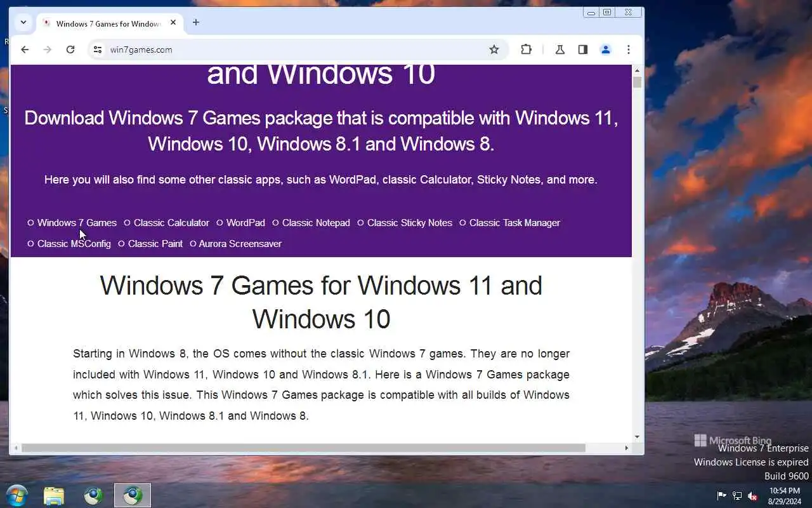Open the Classic Notepad link
Viewport: 812px width, 508px height.
316,223
